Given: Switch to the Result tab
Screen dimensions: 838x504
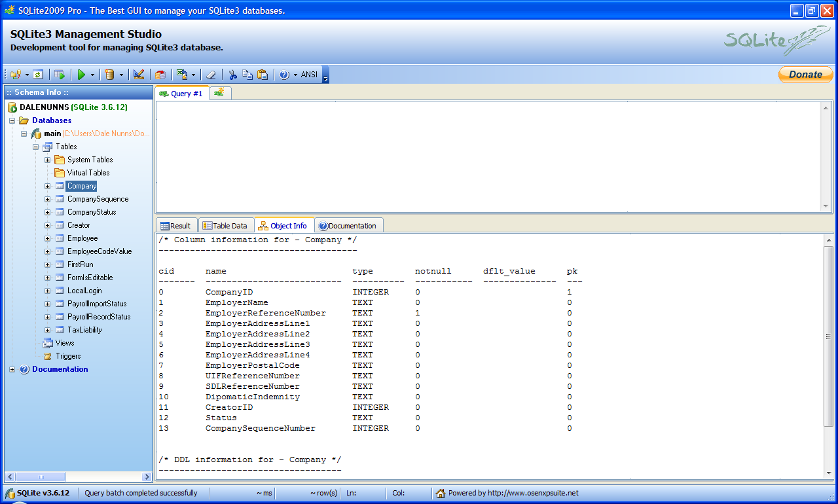Looking at the screenshot, I should (175, 226).
